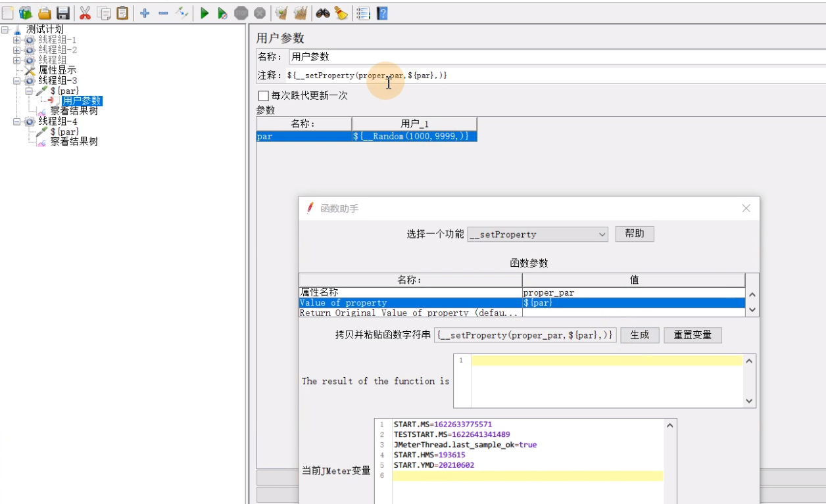
Task: Click the 重置变量 button
Action: pyautogui.click(x=692, y=335)
